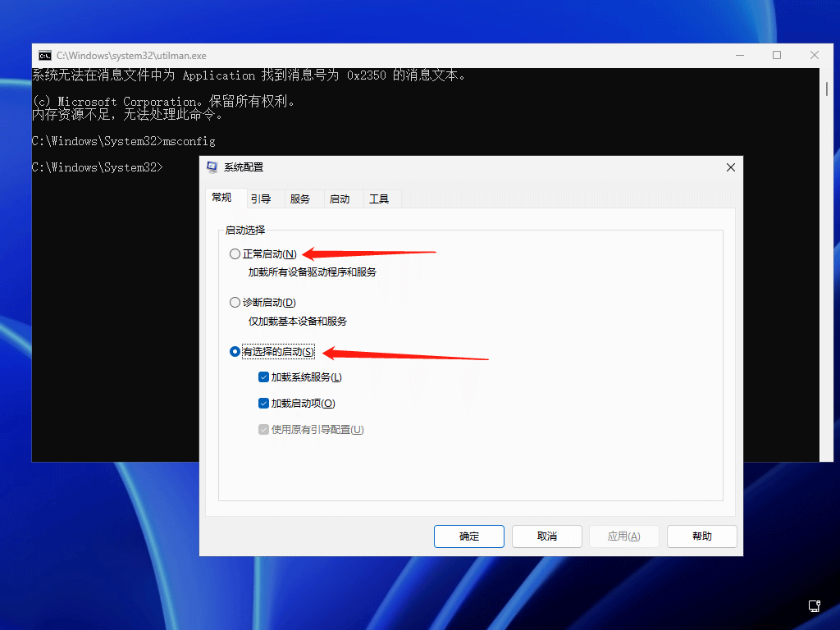Maximize the utilman.exe console window
This screenshot has height=630, width=840.
777,56
